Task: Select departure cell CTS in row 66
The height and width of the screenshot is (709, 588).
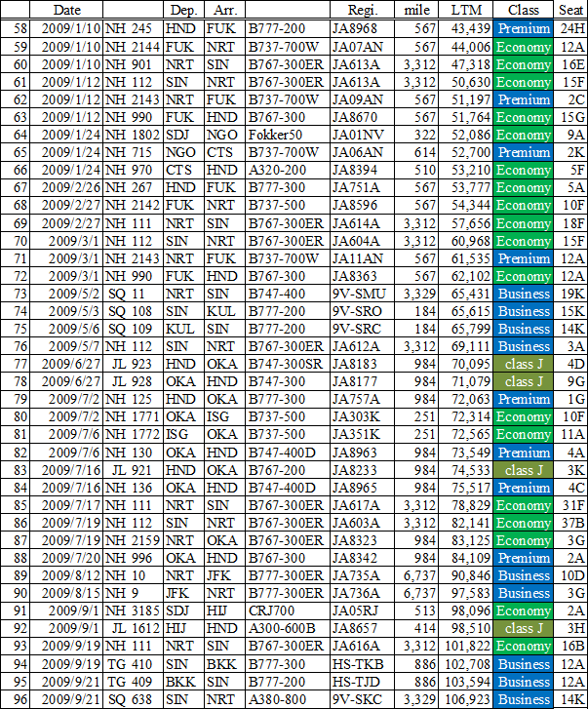Action: pos(183,170)
